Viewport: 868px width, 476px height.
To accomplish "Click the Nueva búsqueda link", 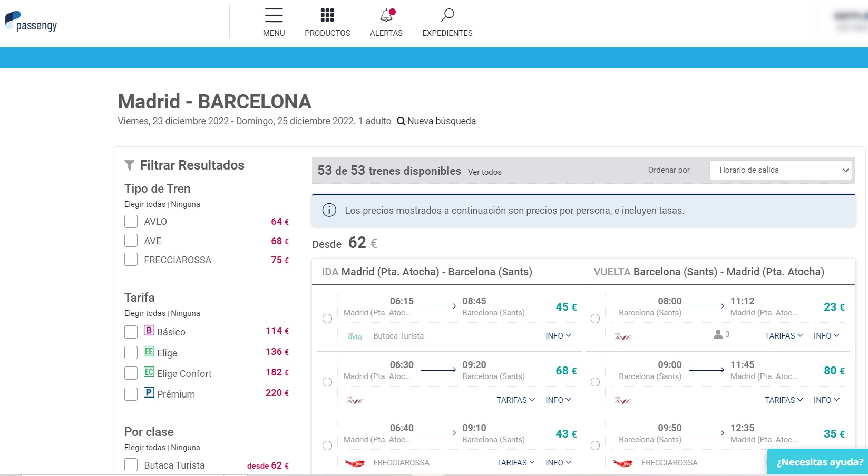I will [436, 121].
